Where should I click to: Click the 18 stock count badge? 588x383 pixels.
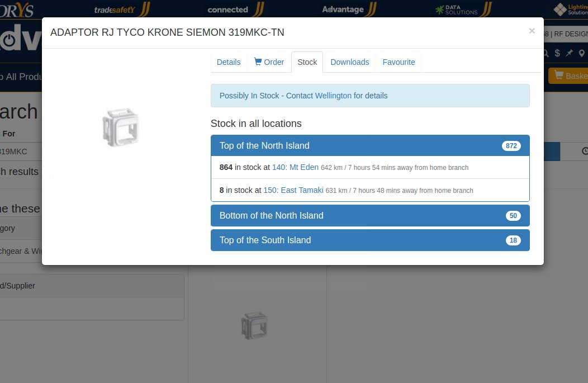pyautogui.click(x=513, y=240)
